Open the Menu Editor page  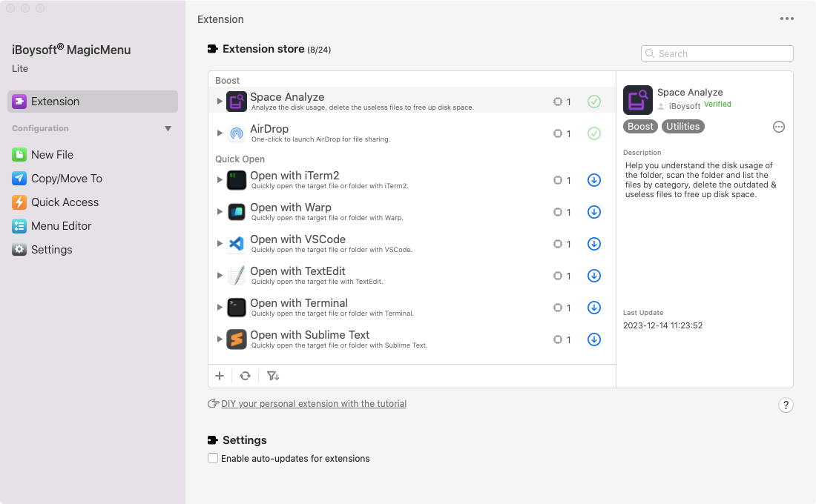52,226
